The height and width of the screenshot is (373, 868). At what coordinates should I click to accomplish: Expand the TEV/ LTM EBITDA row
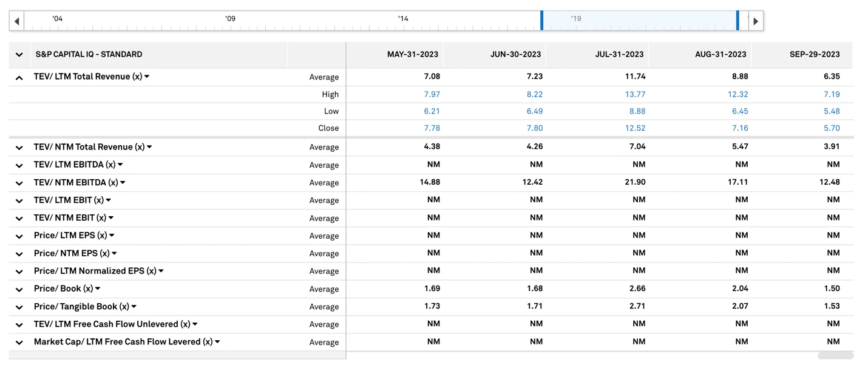19,165
